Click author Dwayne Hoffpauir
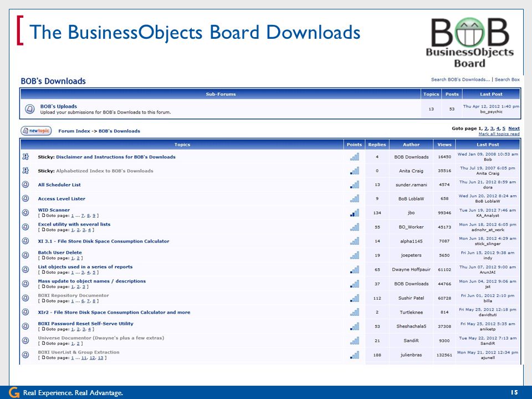532x399 pixels. [x=411, y=269]
